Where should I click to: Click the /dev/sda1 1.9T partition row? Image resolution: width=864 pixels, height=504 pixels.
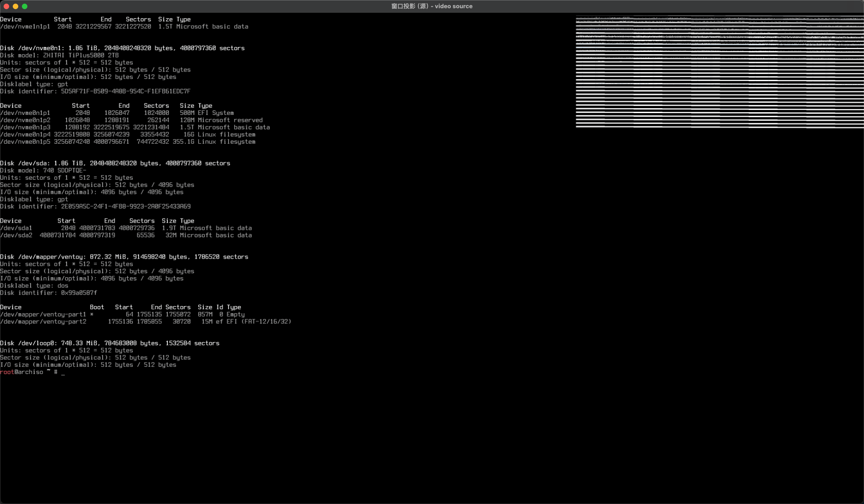pos(126,229)
